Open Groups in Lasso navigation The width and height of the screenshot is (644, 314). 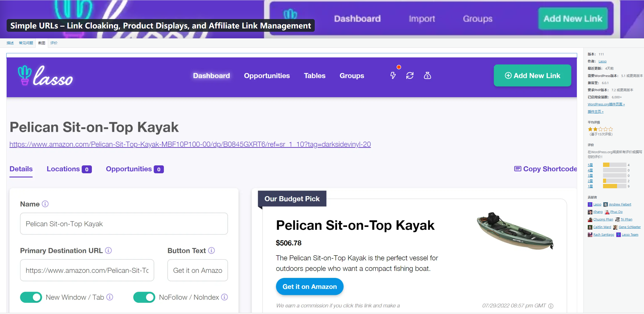pyautogui.click(x=352, y=76)
